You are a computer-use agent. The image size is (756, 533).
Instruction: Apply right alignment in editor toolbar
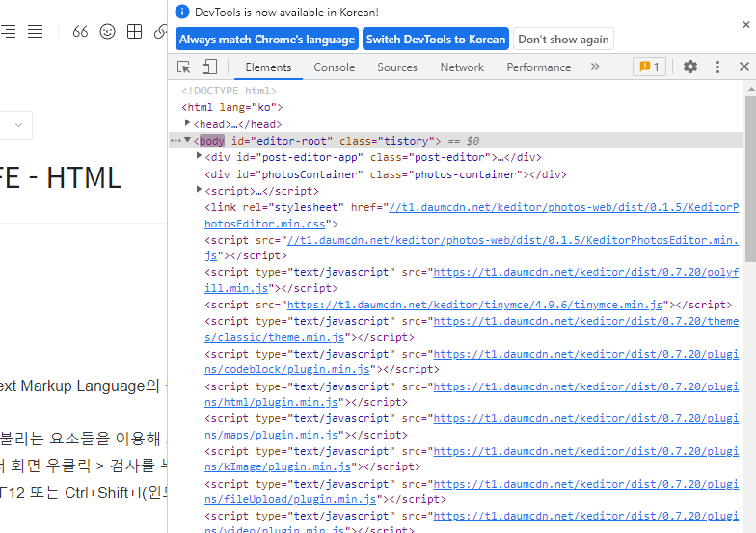click(8, 32)
